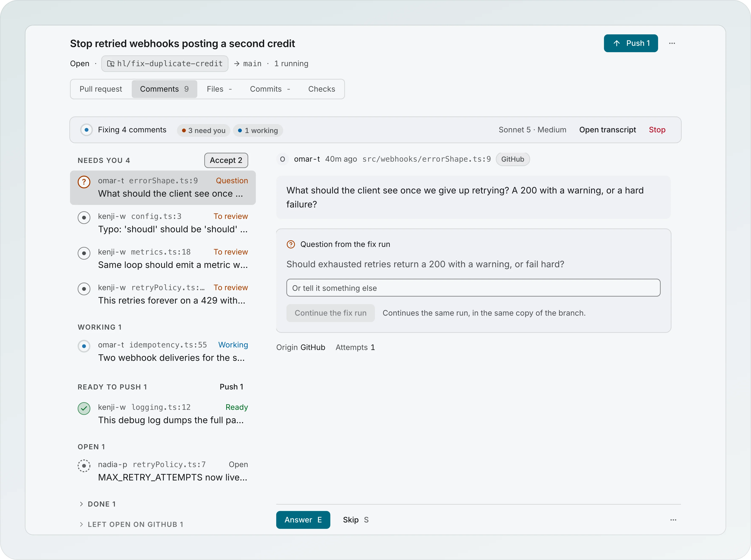Click the status circle icon beside config.ts:3
751x560 pixels.
pyautogui.click(x=84, y=218)
